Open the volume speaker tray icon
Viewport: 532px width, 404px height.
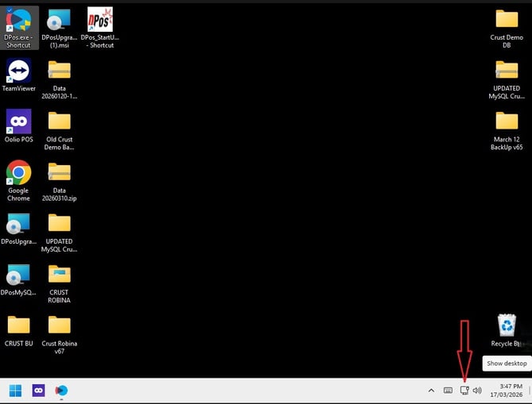[x=477, y=391]
